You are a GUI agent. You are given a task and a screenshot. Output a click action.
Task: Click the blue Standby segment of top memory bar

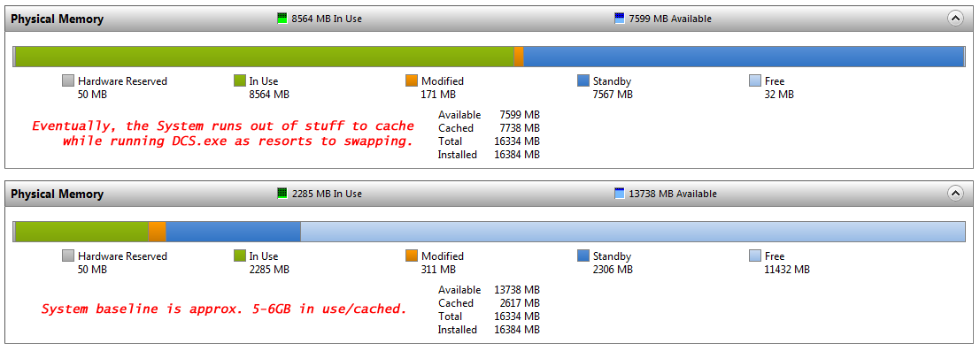click(744, 57)
